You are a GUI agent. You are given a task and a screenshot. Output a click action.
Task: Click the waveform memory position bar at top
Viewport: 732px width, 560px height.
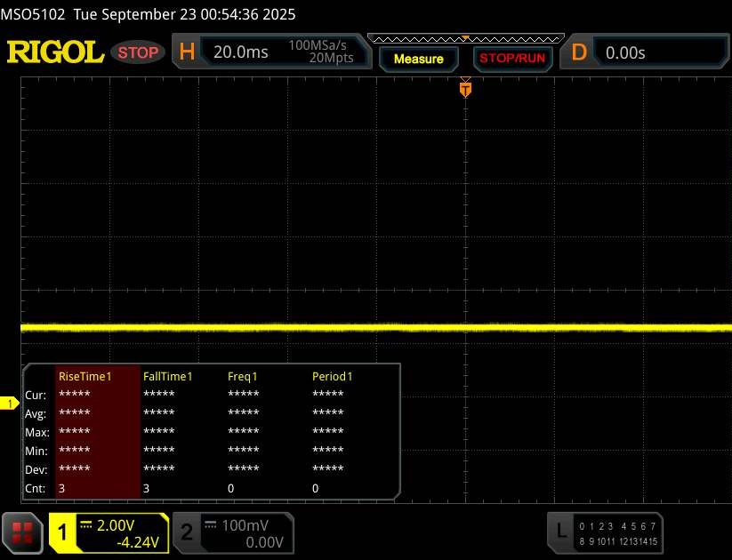(464, 38)
